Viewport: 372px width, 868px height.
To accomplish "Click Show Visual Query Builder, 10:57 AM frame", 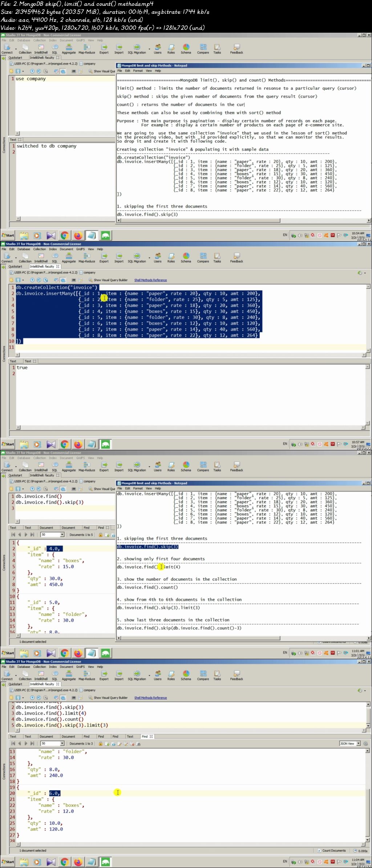I will click(108, 280).
